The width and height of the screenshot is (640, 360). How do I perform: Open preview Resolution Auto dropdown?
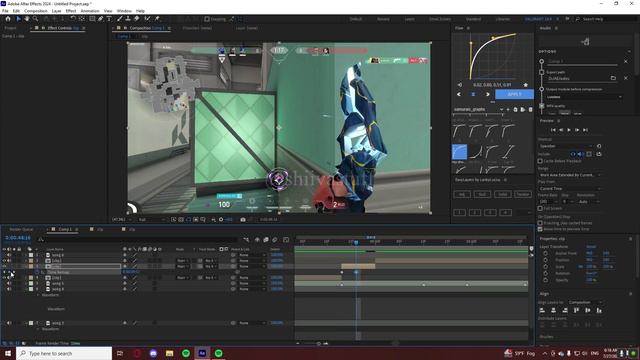click(x=589, y=202)
